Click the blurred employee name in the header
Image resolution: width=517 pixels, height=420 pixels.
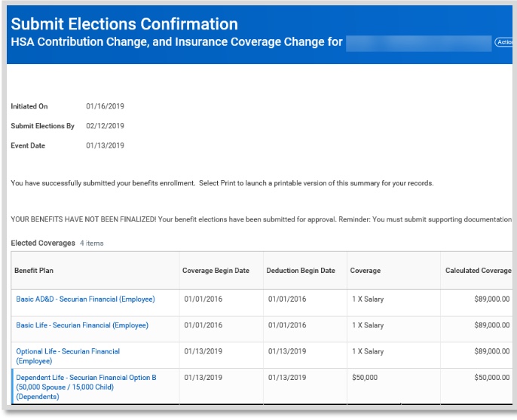click(x=418, y=43)
